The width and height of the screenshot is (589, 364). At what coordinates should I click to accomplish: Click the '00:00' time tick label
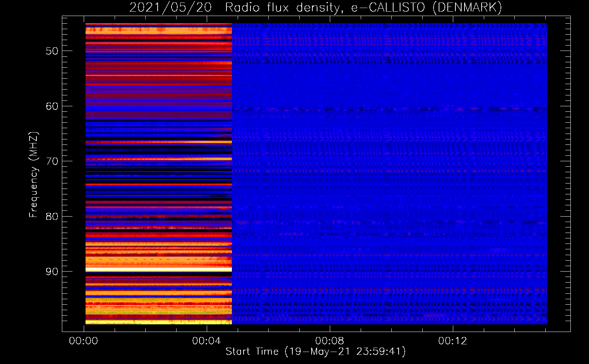pos(84,341)
